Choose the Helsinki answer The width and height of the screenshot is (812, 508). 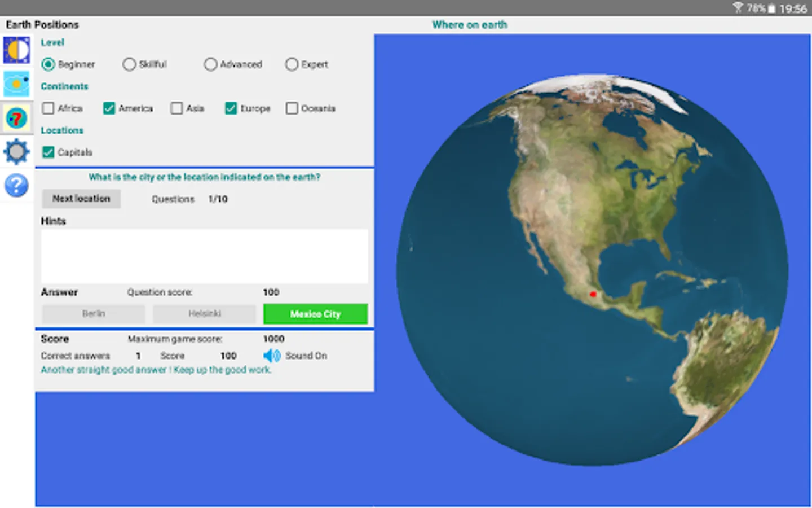point(205,314)
